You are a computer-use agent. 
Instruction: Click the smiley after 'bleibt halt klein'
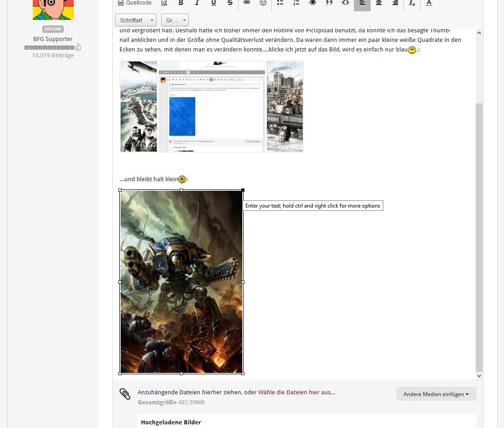coord(182,179)
